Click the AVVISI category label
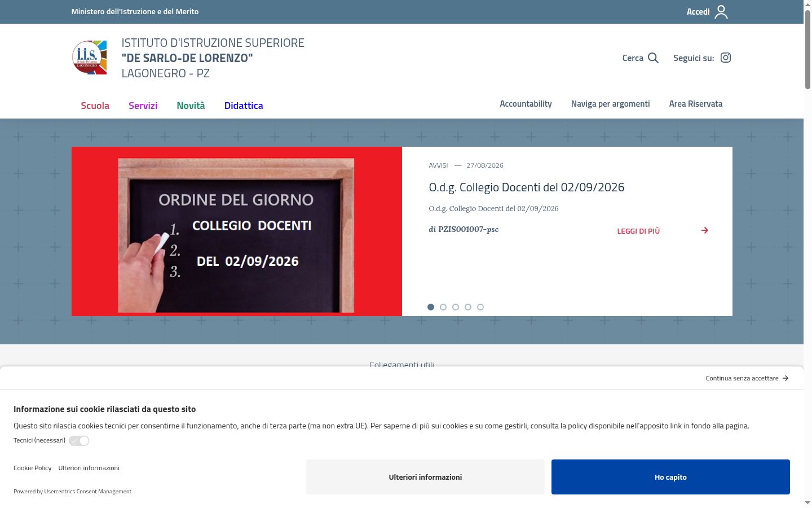Image resolution: width=812 pixels, height=508 pixels. click(438, 165)
